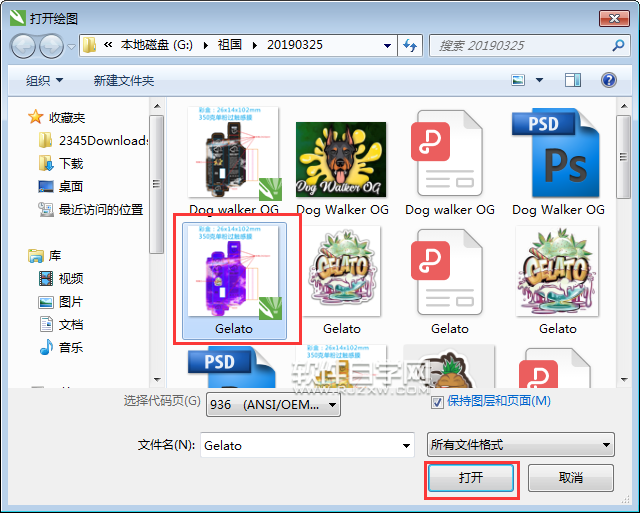Click the CorelDRAW icon in the title bar
This screenshot has height=513, width=640.
coord(18,18)
